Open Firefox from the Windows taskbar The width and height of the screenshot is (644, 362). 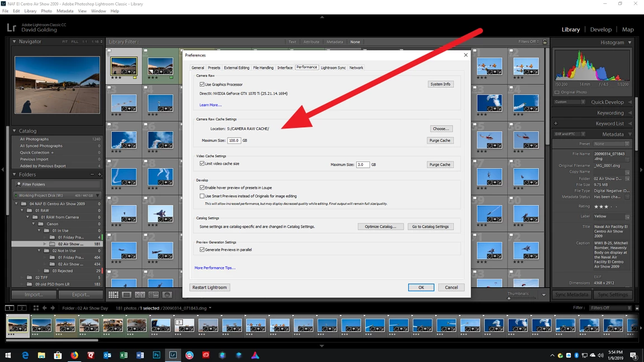click(74, 355)
